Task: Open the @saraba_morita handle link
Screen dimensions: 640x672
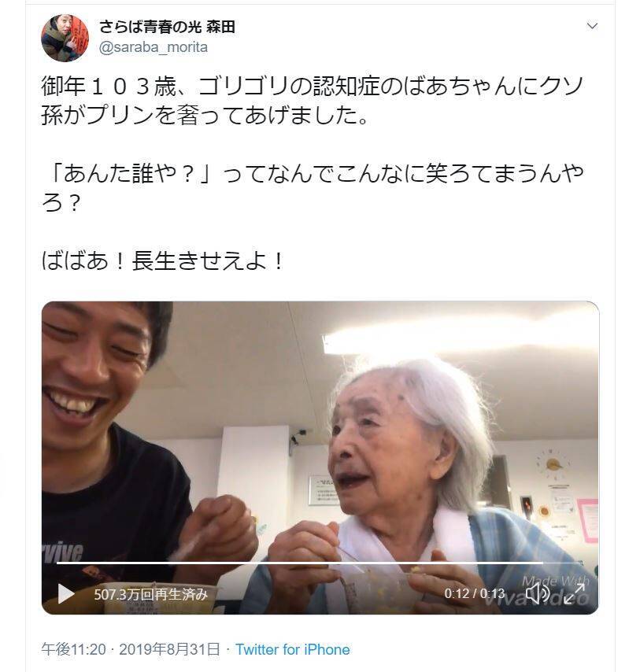Action: 154,47
